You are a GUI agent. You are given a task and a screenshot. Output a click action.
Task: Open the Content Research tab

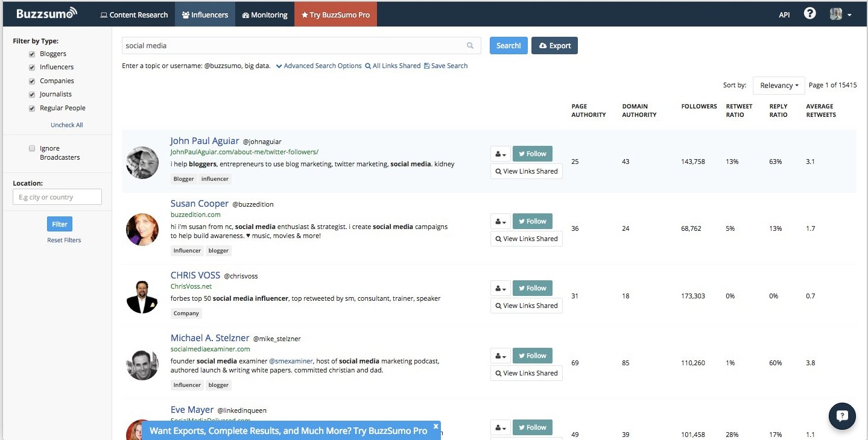[134, 14]
